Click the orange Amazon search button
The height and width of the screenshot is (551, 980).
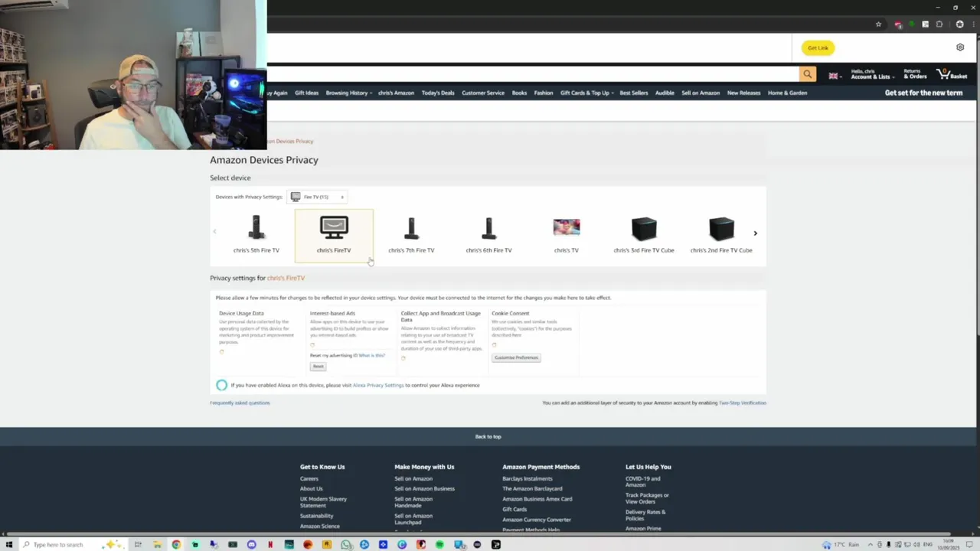click(x=808, y=74)
